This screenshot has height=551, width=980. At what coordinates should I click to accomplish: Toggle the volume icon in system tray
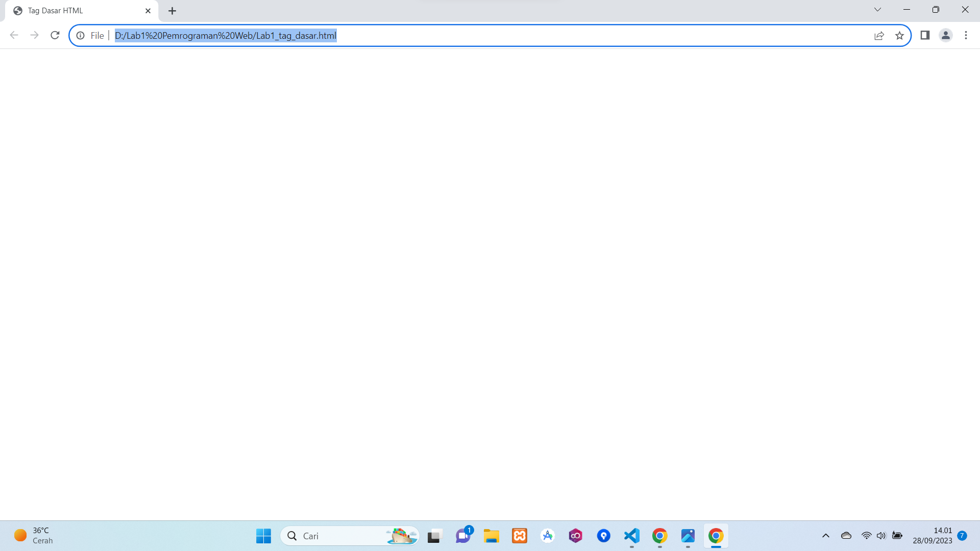point(881,536)
